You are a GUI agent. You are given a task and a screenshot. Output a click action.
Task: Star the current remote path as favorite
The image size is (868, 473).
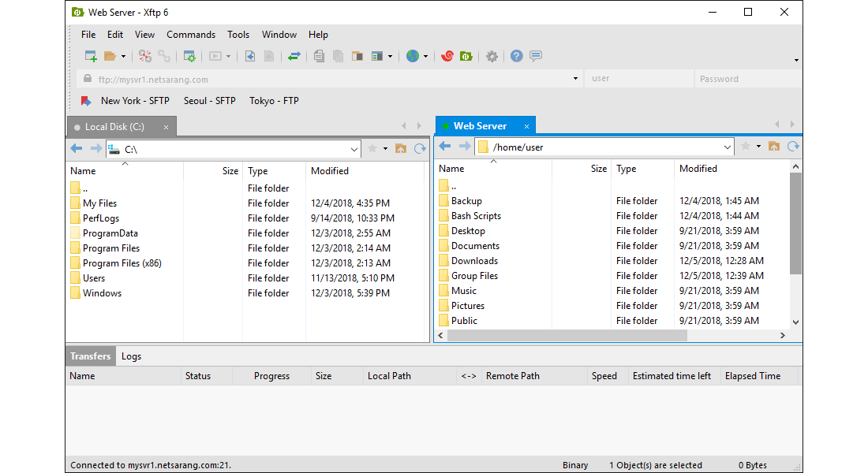coord(745,146)
